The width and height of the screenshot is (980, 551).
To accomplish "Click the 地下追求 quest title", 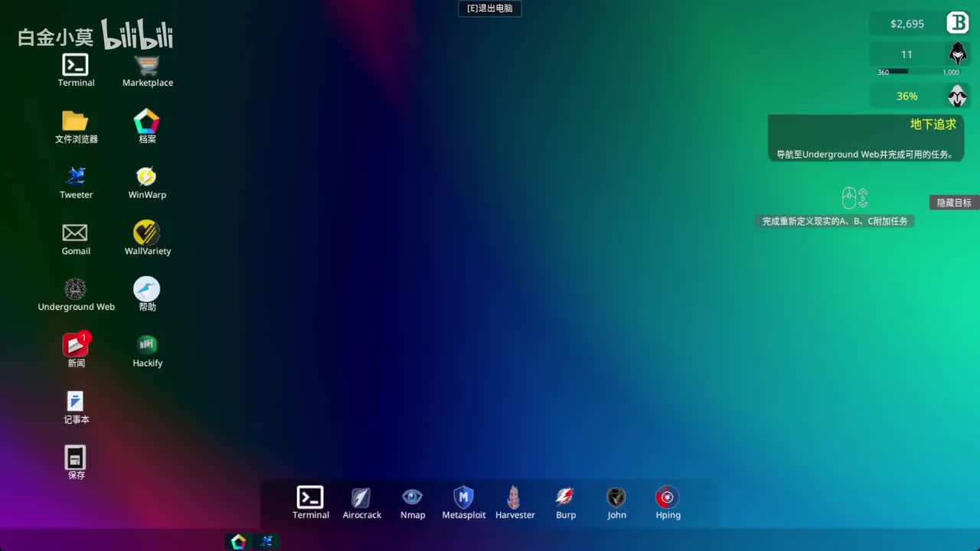I will 933,124.
